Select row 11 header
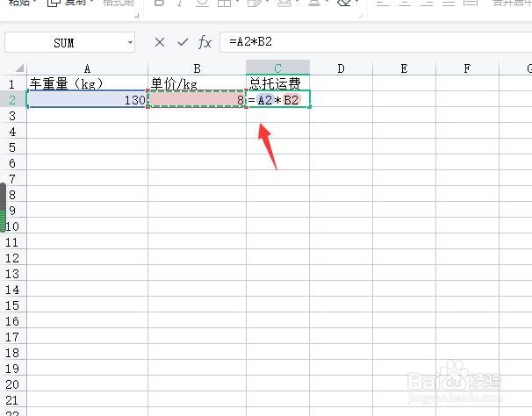Screen dimensions: 532x416 coord(12,242)
